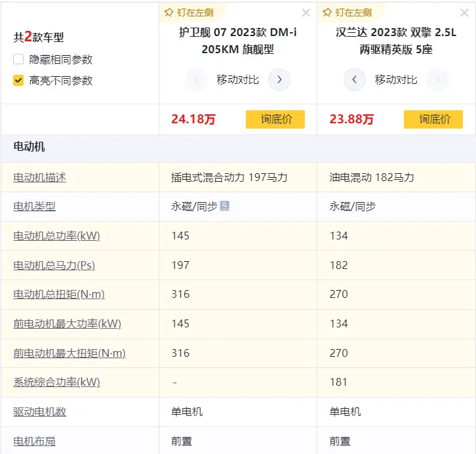
Task: Open 电动机总功率(kW) parameter link
Action: click(x=57, y=236)
